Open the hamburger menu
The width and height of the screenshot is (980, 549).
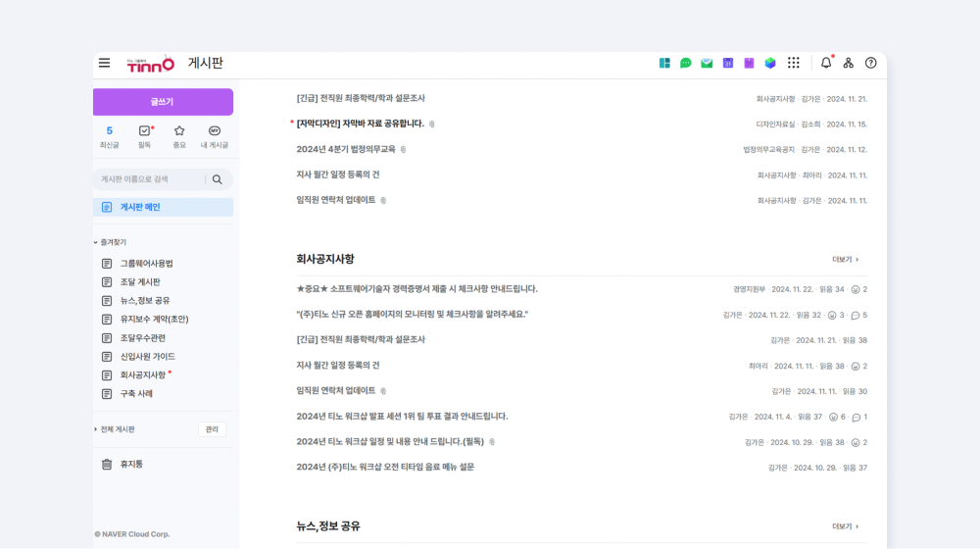pyautogui.click(x=105, y=63)
